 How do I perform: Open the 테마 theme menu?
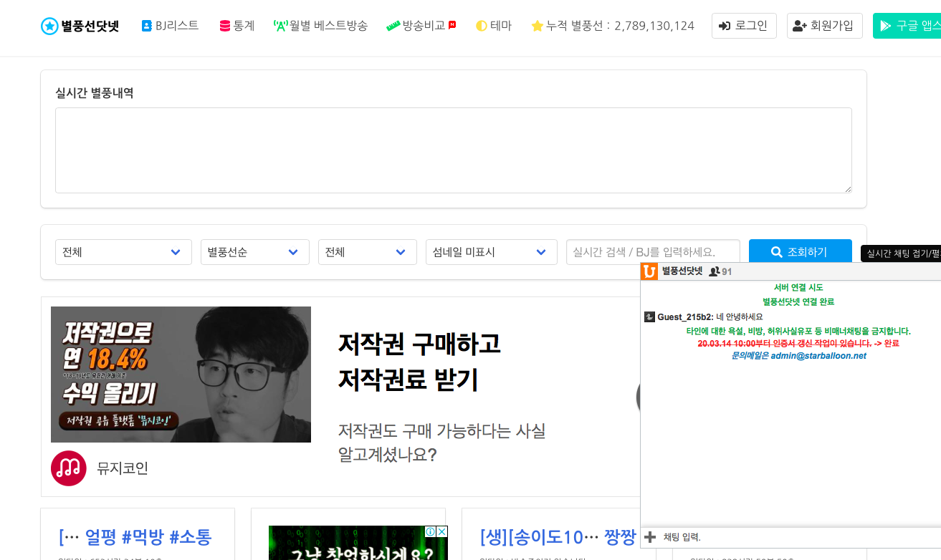pos(494,26)
